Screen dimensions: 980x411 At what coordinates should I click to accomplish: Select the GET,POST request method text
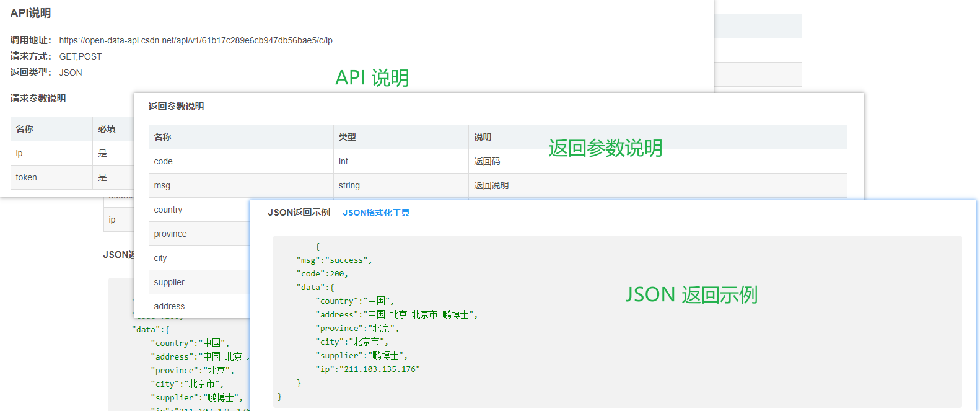(81, 56)
